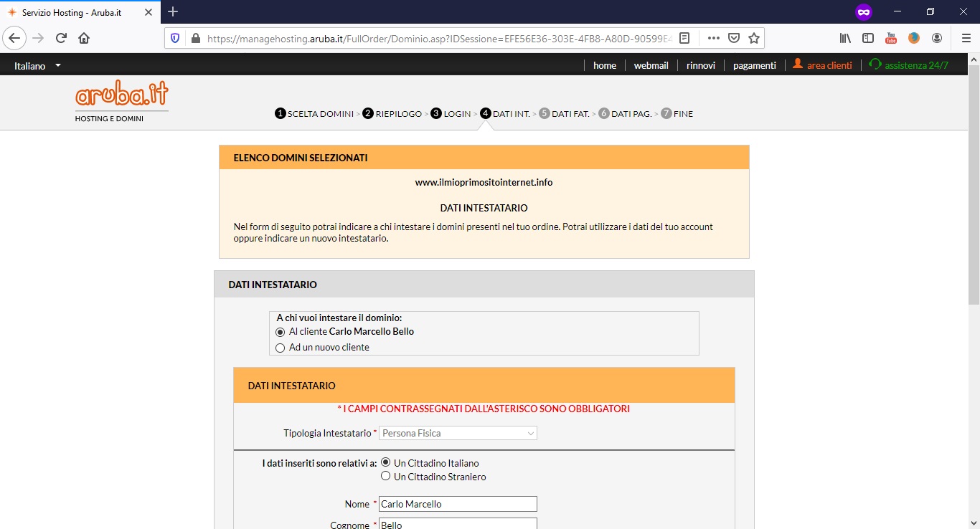Image resolution: width=980 pixels, height=529 pixels.
Task: Select step 5 Dati Fat.
Action: point(564,113)
